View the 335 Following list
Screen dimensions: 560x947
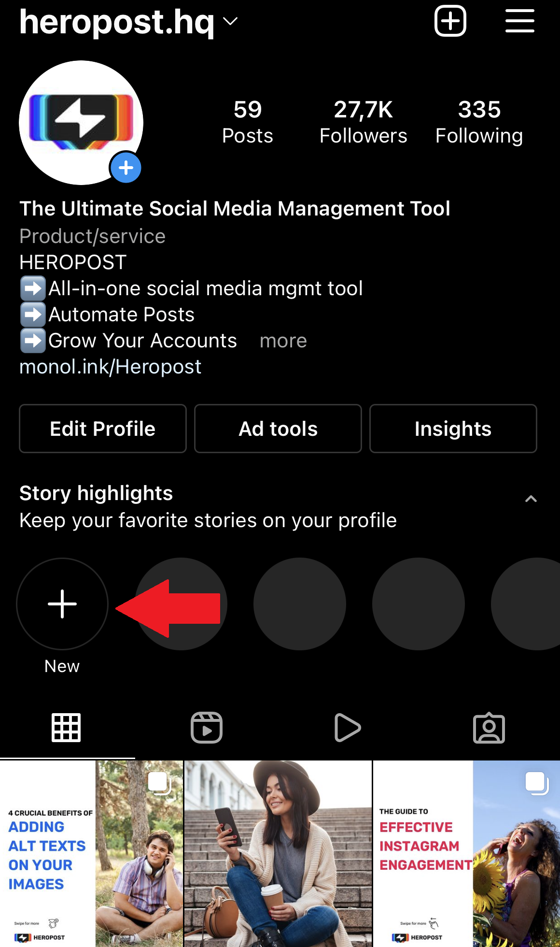(479, 122)
